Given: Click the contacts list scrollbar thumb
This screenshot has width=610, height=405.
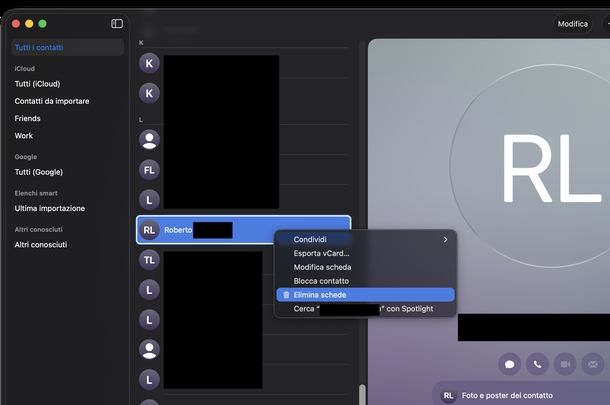Looking at the screenshot, I should pyautogui.click(x=362, y=394).
